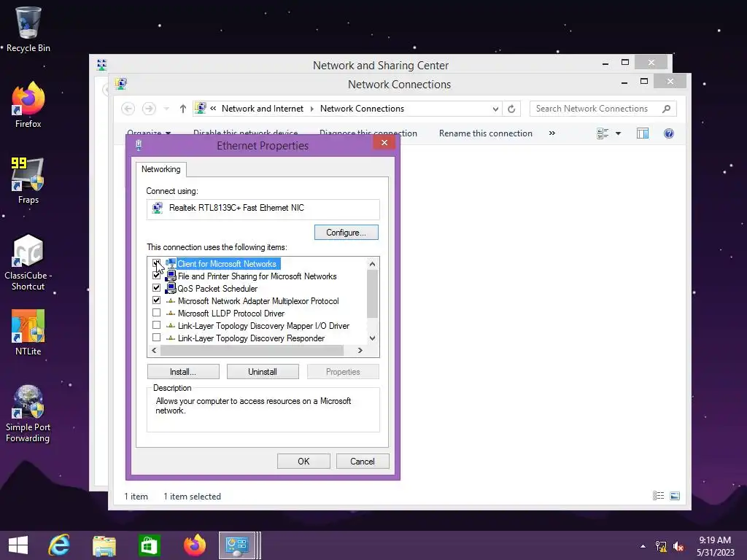Click the vertical scrollbar thumb in items list
Image resolution: width=747 pixels, height=560 pixels.
372,293
